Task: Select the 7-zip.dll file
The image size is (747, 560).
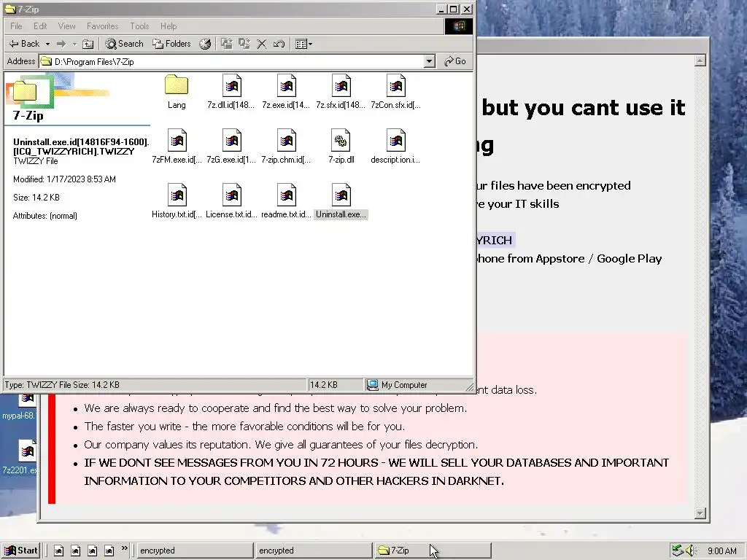Action: tap(341, 147)
